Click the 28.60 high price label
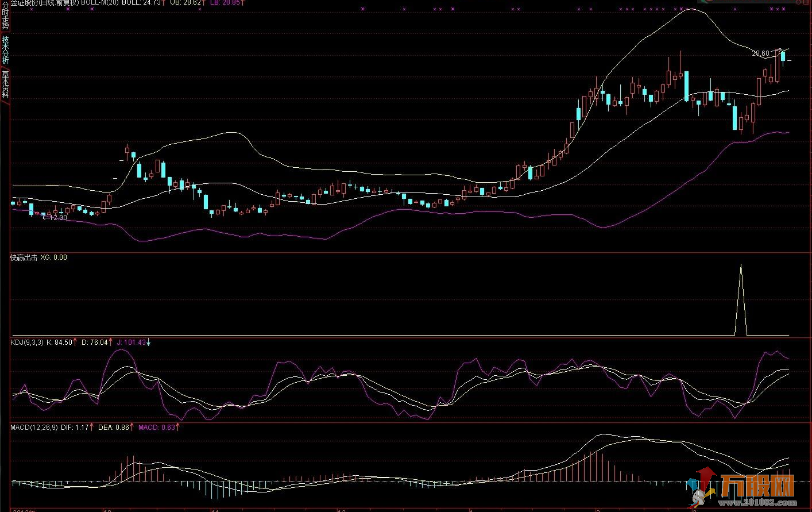Image resolution: width=812 pixels, height=512 pixels. (x=760, y=53)
